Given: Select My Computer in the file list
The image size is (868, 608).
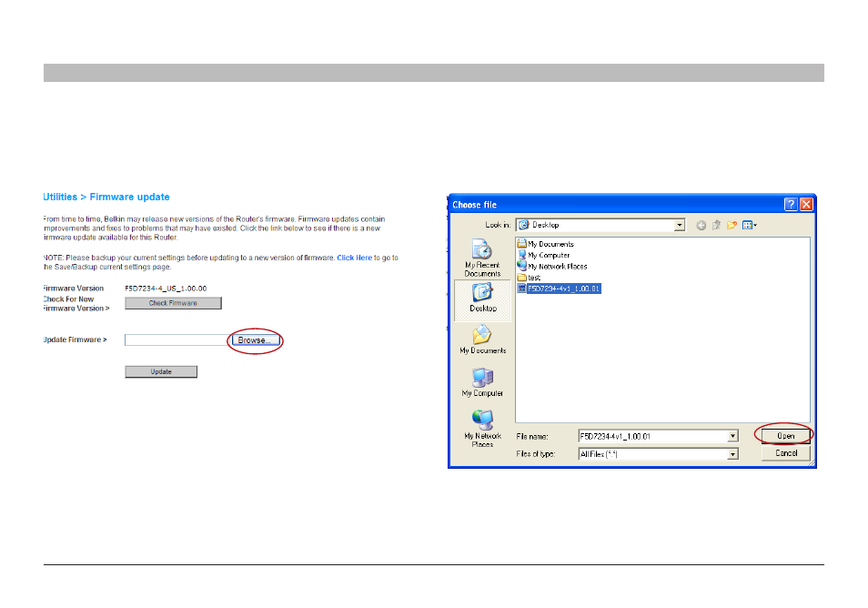Looking at the screenshot, I should click(543, 255).
